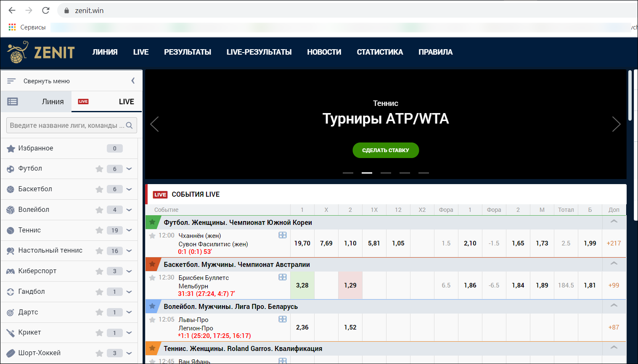Click search magnifier in league field
638x364 pixels.
[x=129, y=125]
